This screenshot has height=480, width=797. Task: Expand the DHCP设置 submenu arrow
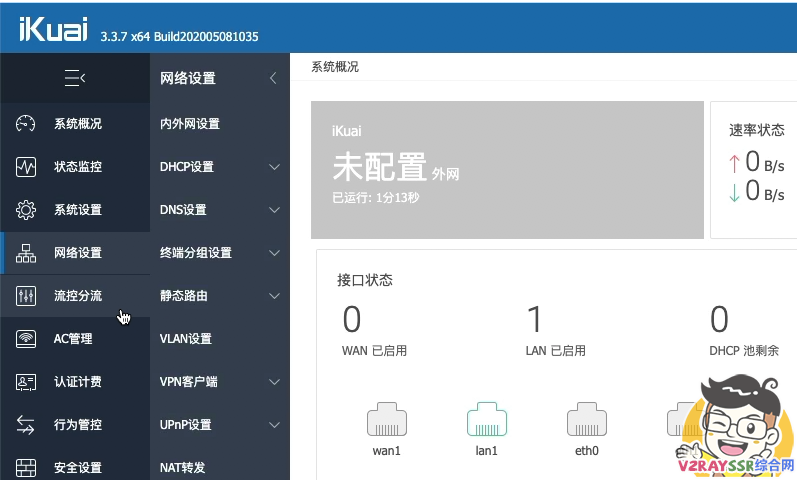click(x=274, y=167)
